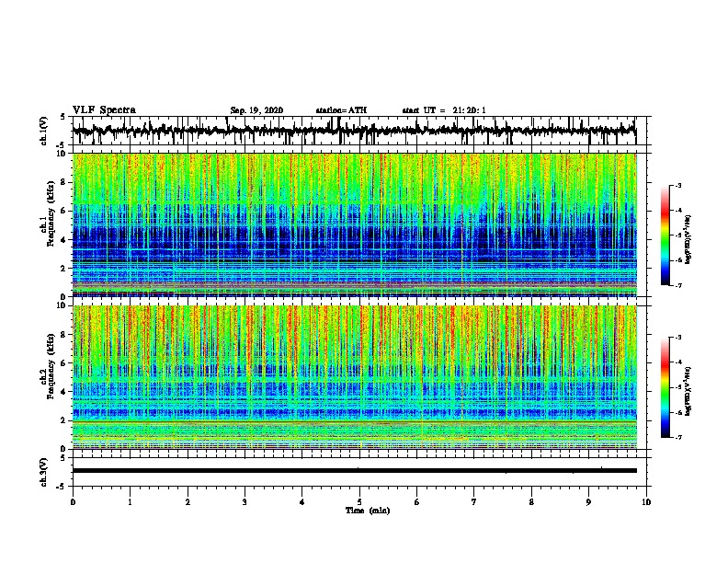Click the "Time (min)" x-axis label
Screen dimensions: 728x563
point(368,511)
